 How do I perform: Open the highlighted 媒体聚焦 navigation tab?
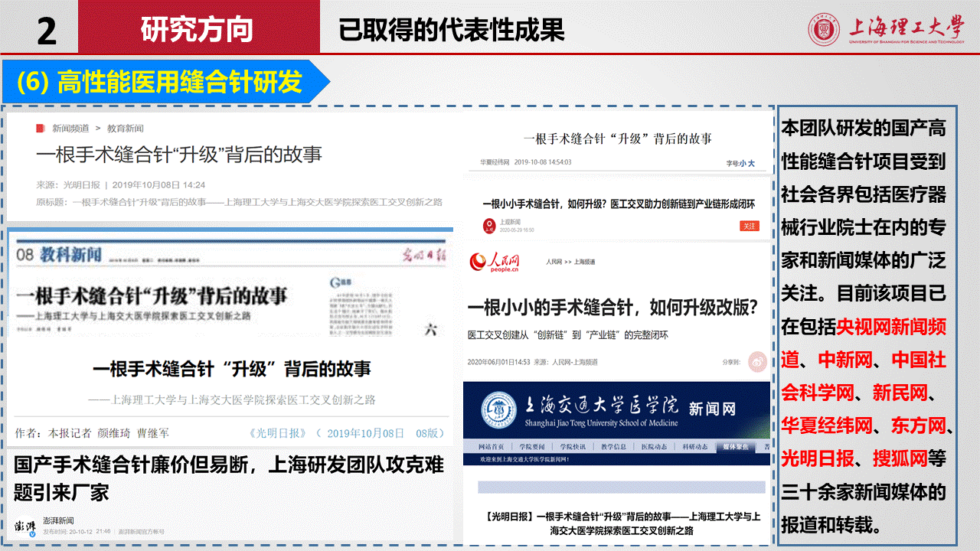pyautogui.click(x=736, y=447)
